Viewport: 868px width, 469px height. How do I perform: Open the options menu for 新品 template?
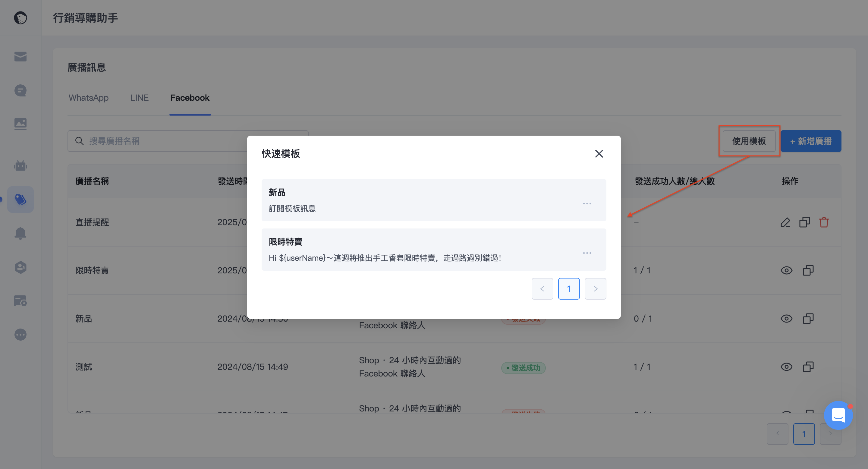pos(587,203)
